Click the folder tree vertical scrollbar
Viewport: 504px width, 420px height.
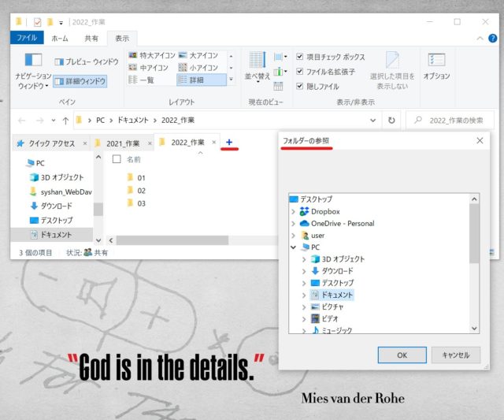(x=474, y=236)
